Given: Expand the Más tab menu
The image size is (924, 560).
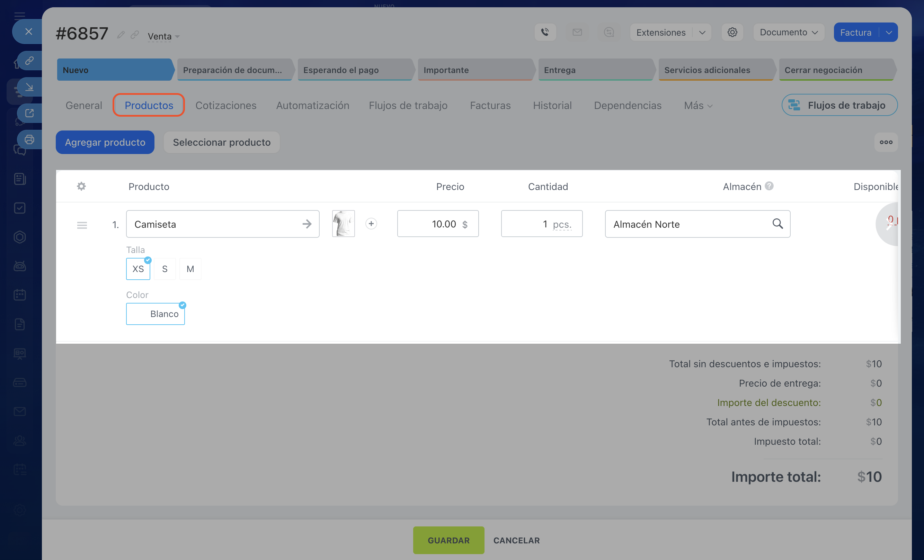Looking at the screenshot, I should [x=698, y=105].
